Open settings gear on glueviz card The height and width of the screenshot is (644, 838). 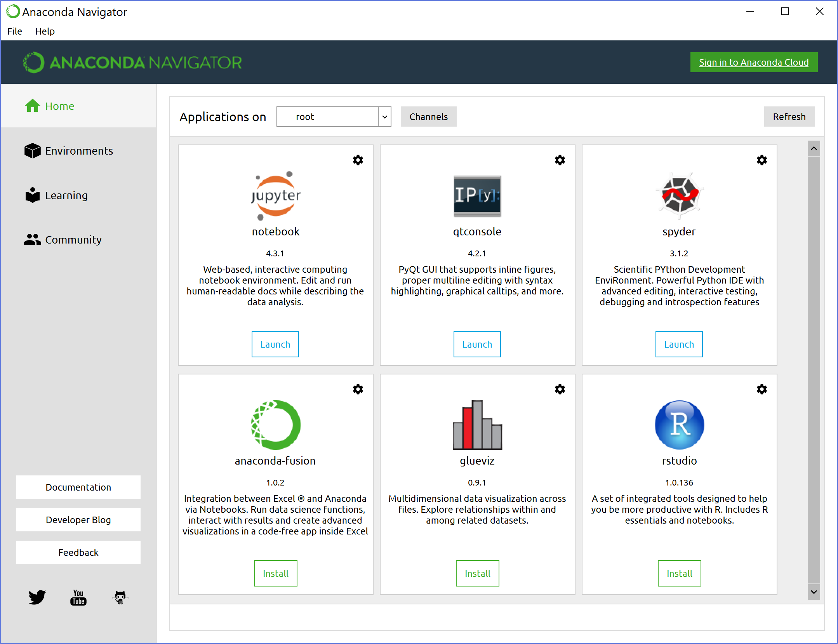560,389
